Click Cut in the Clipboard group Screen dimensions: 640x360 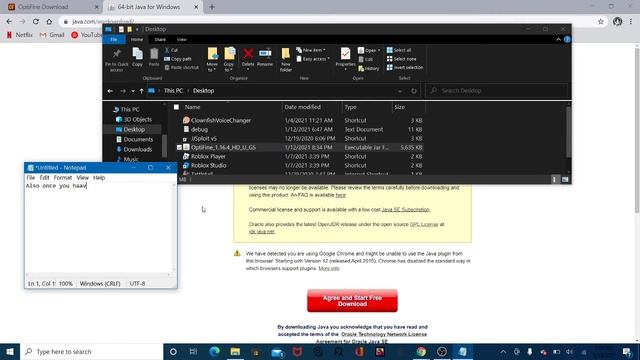click(171, 50)
